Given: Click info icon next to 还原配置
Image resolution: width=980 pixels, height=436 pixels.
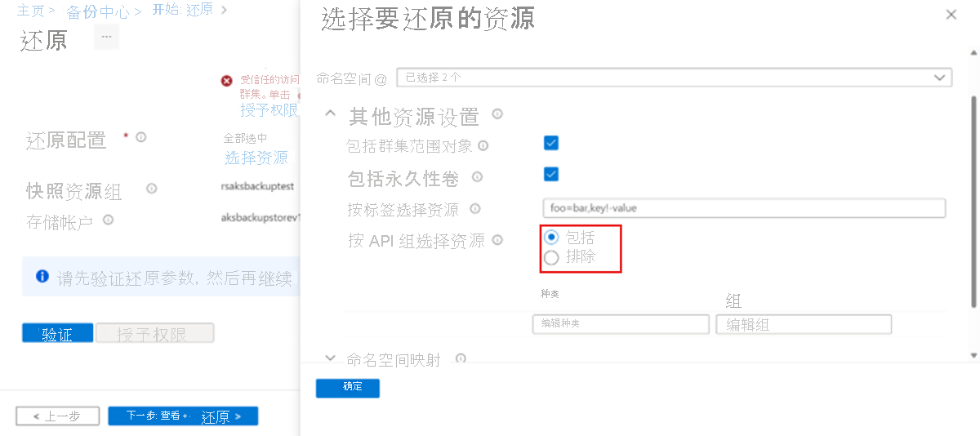Looking at the screenshot, I should point(140,137).
